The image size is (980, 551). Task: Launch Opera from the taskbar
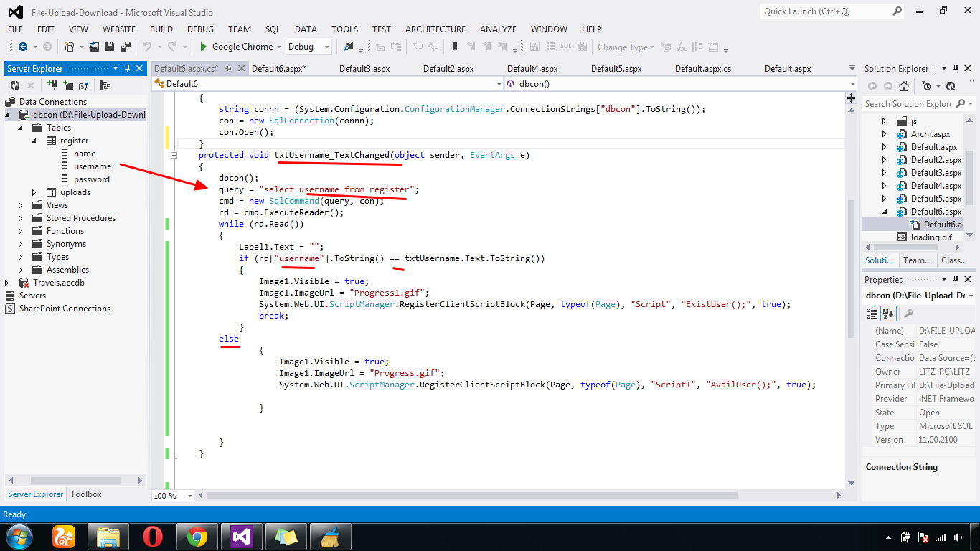click(x=151, y=536)
